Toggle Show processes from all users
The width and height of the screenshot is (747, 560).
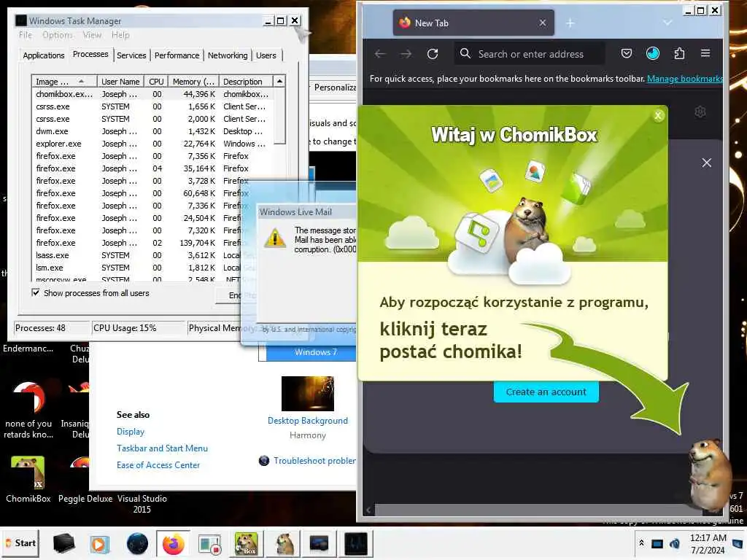click(x=36, y=292)
